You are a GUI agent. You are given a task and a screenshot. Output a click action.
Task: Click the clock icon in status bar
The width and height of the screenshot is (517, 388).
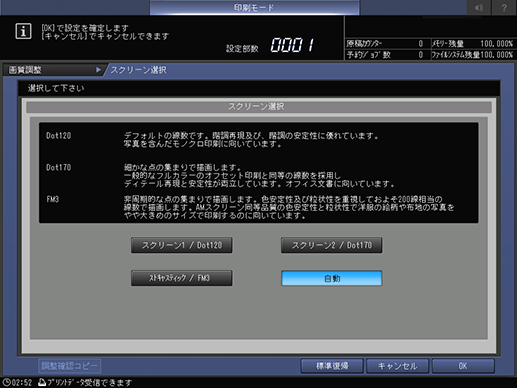tap(7, 382)
